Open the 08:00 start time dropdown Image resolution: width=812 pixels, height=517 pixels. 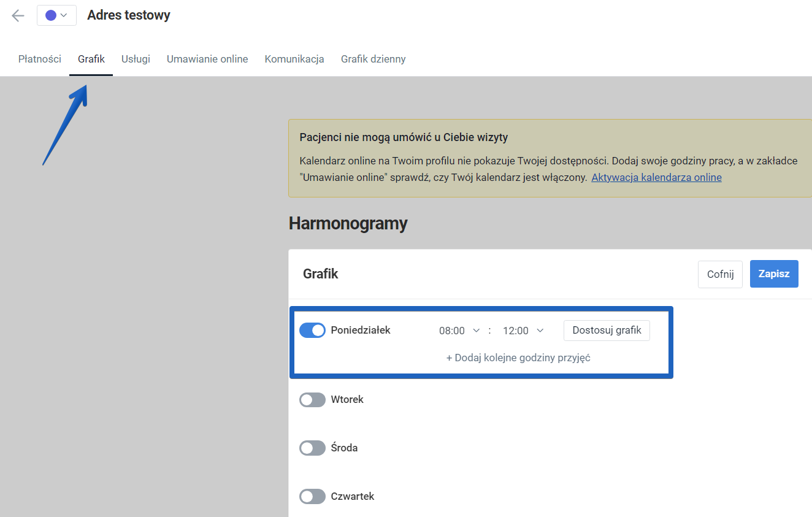(x=459, y=330)
